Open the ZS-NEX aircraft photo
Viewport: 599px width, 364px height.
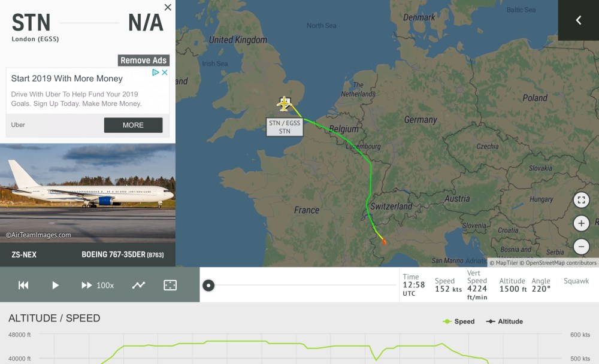pyautogui.click(x=87, y=193)
